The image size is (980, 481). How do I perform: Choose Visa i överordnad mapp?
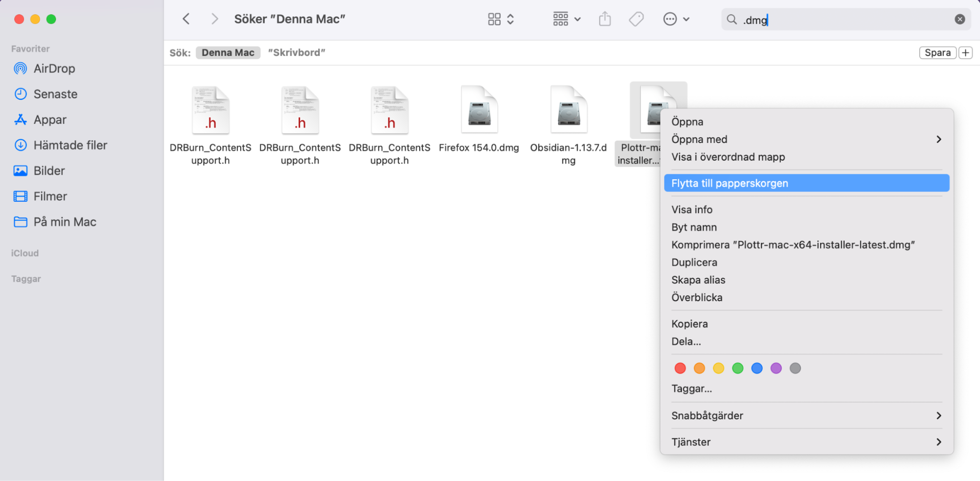806,157
